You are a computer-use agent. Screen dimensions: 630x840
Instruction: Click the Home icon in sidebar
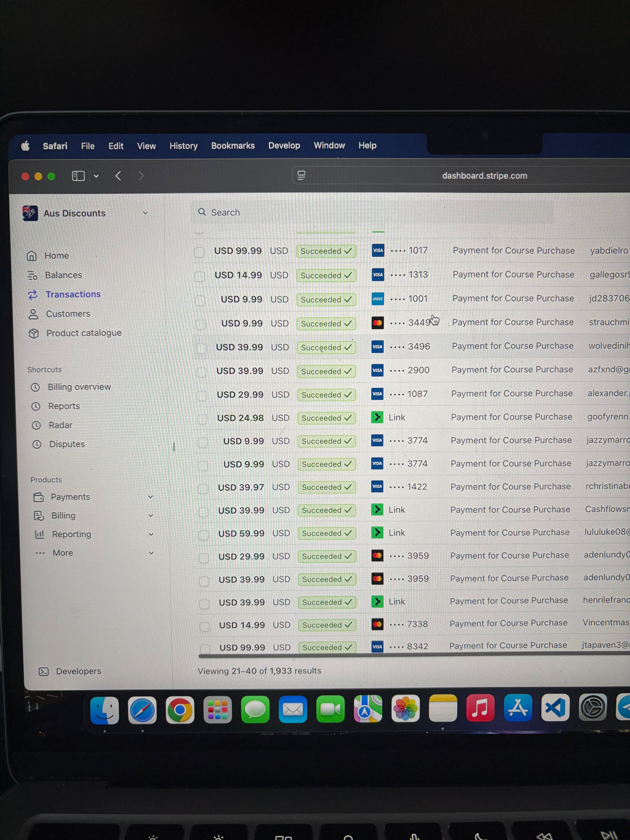[x=32, y=256]
